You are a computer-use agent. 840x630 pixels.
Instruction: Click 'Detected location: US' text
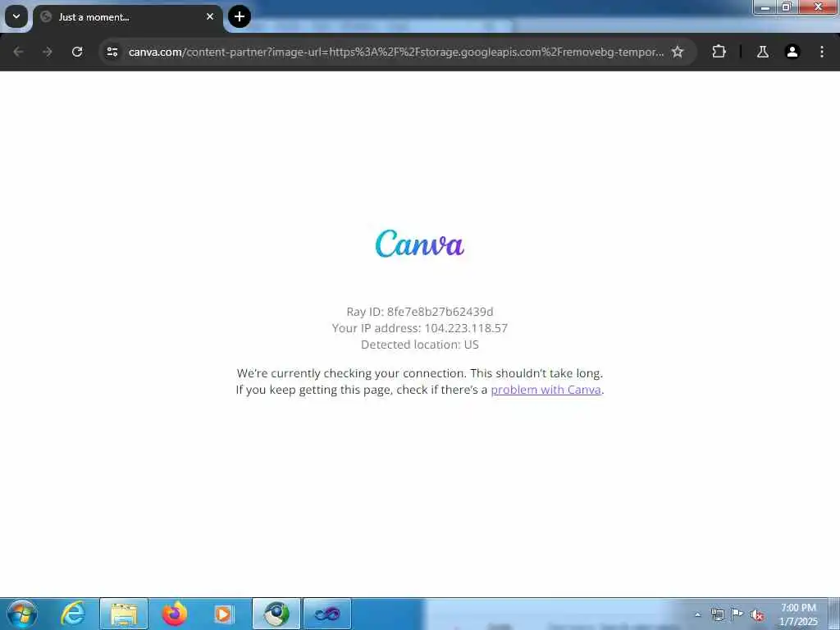(420, 345)
